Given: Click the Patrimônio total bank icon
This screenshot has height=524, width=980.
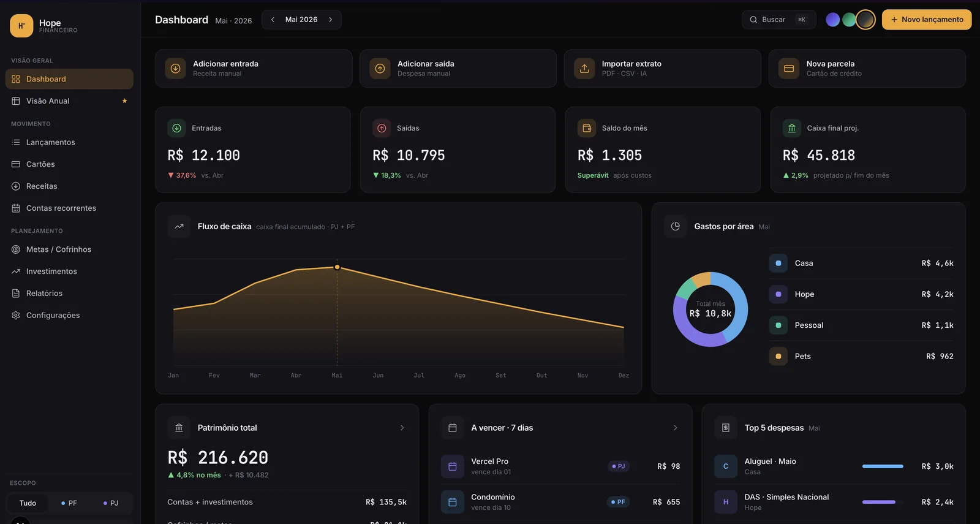Looking at the screenshot, I should 179,428.
